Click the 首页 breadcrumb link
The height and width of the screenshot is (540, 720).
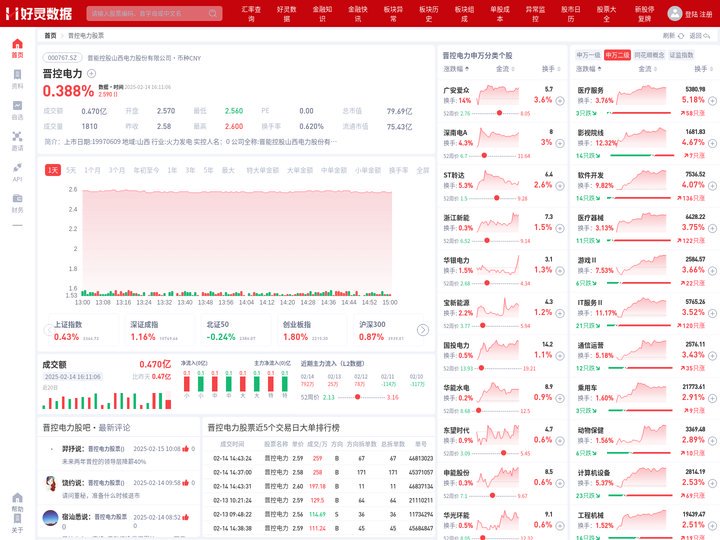[x=50, y=36]
